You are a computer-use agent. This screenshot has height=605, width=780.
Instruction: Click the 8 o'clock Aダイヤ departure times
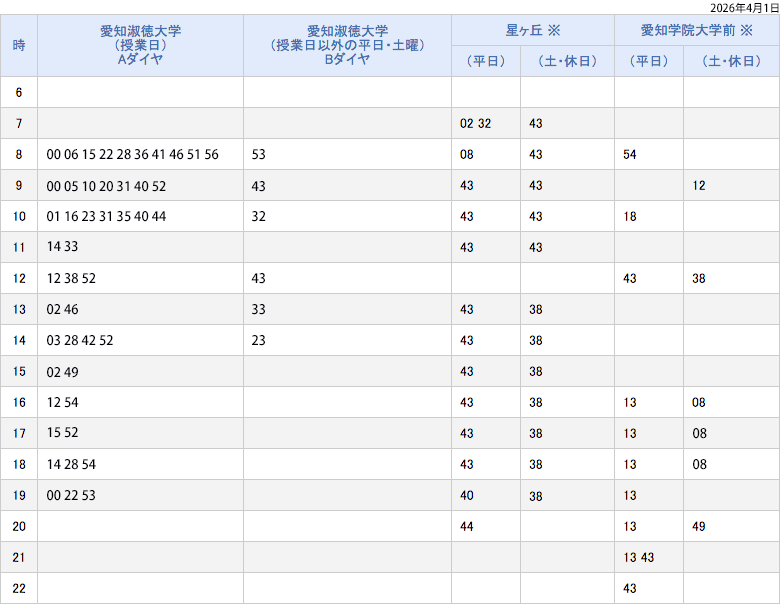(x=132, y=155)
